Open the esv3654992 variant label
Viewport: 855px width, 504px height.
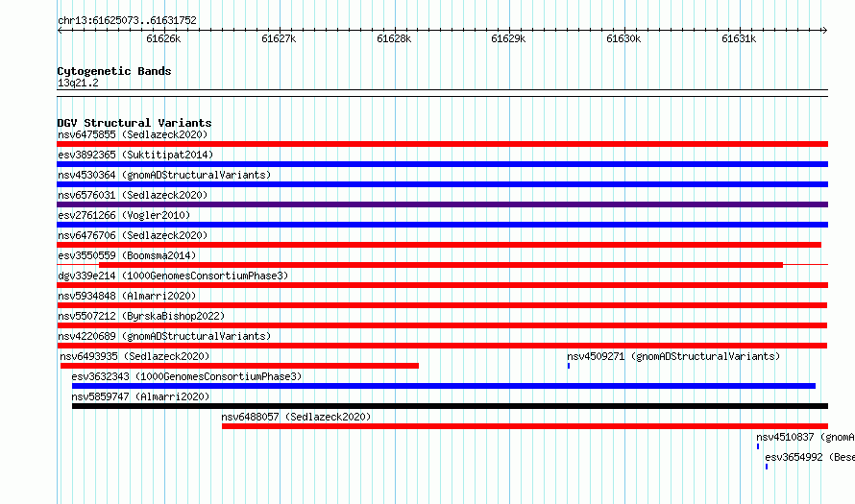[x=810, y=457]
